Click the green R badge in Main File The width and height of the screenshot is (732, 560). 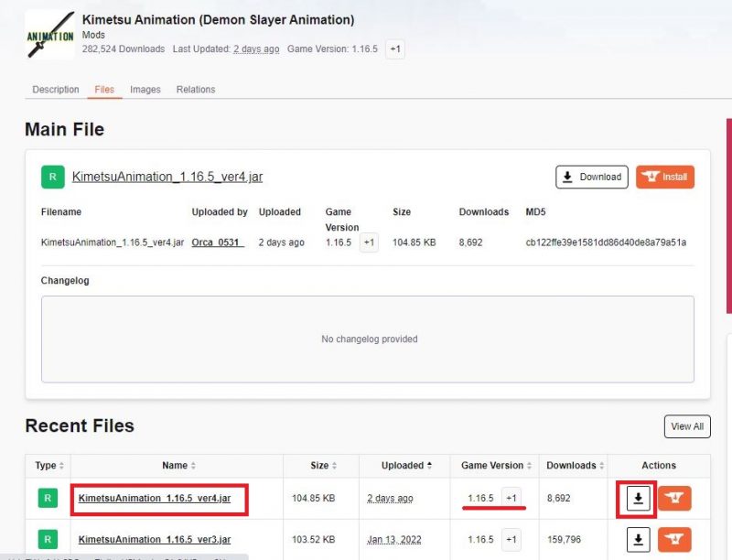pyautogui.click(x=53, y=177)
